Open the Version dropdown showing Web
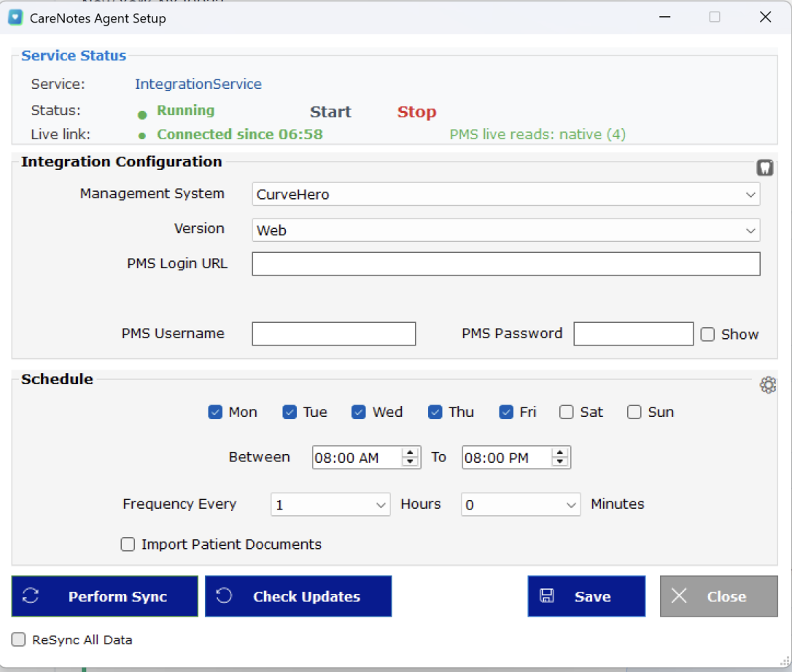The width and height of the screenshot is (792, 672). (x=505, y=230)
